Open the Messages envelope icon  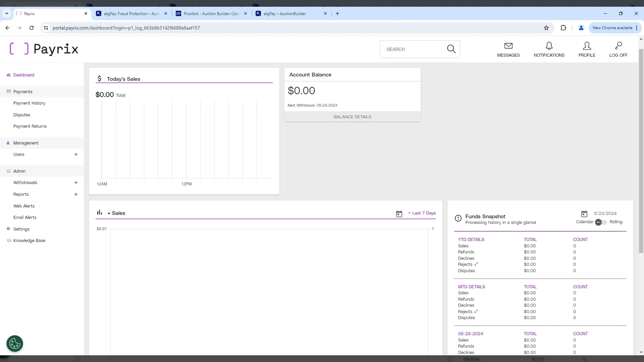pos(508,46)
